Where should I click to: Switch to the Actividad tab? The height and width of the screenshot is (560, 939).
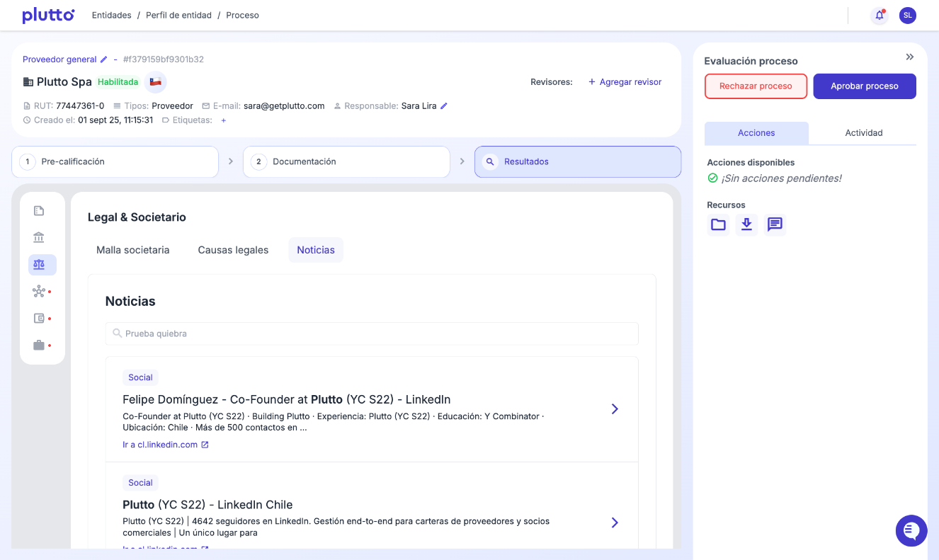(x=864, y=133)
